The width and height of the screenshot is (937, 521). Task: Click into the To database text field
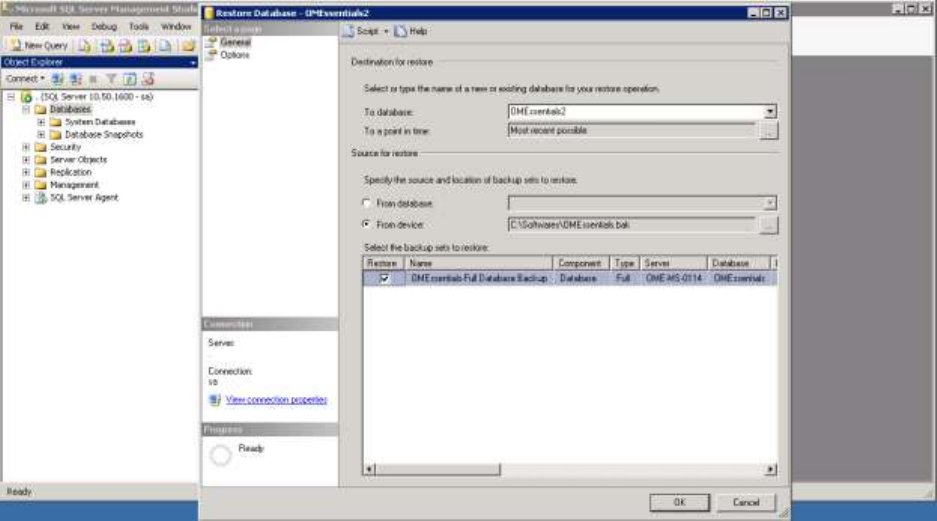pos(635,111)
